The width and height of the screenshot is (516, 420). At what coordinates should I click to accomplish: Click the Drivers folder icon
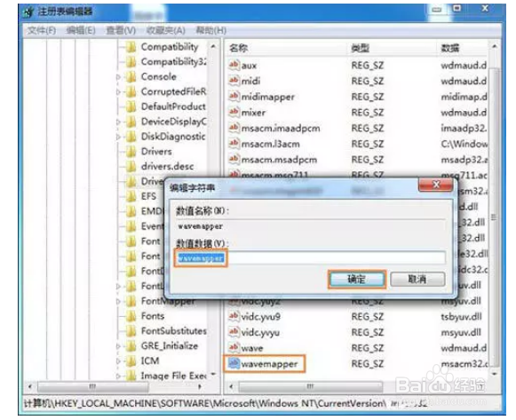(131, 152)
